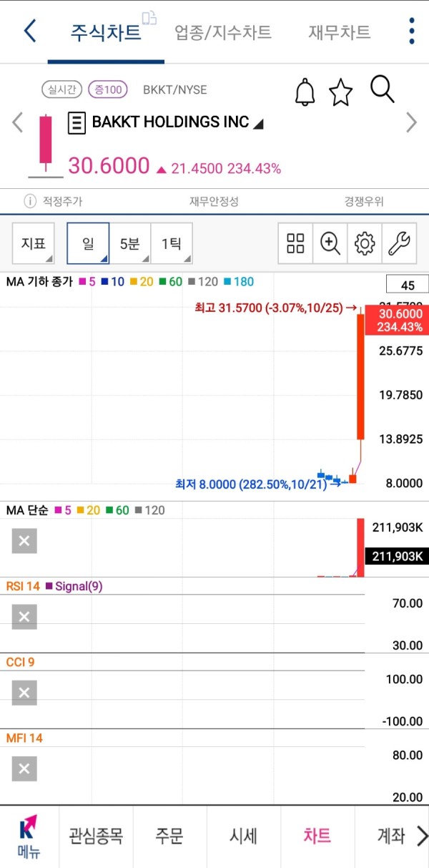Show more bottom tabs with right arrow
429x868 pixels.
(x=422, y=836)
